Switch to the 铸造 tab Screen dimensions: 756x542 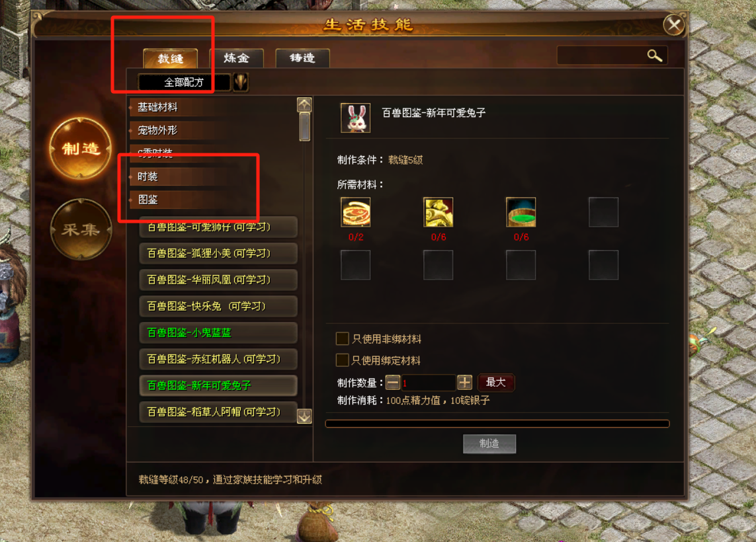tap(302, 58)
